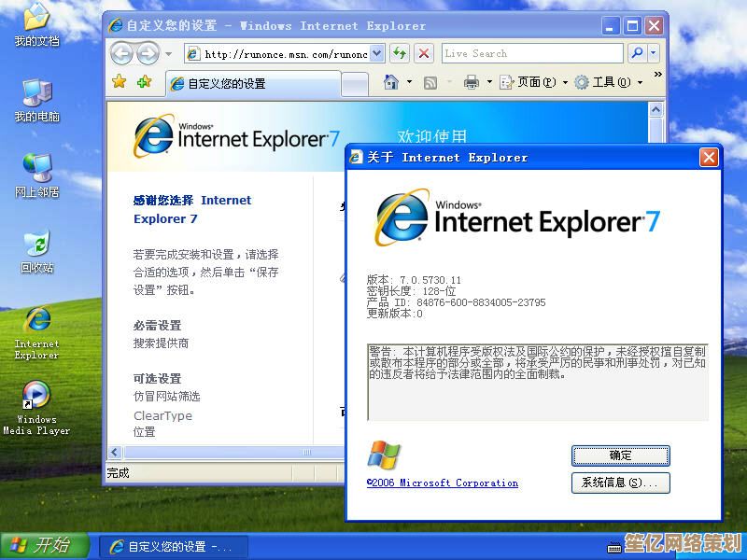This screenshot has height=560, width=747.
Task: Click inside the Live Search input box
Action: tap(532, 53)
